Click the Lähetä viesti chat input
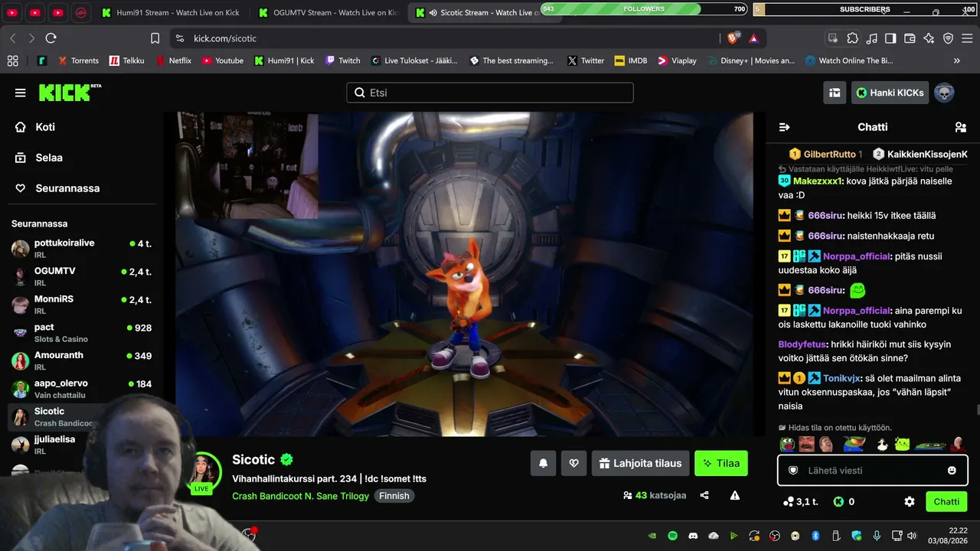The width and height of the screenshot is (980, 551). pos(872,471)
